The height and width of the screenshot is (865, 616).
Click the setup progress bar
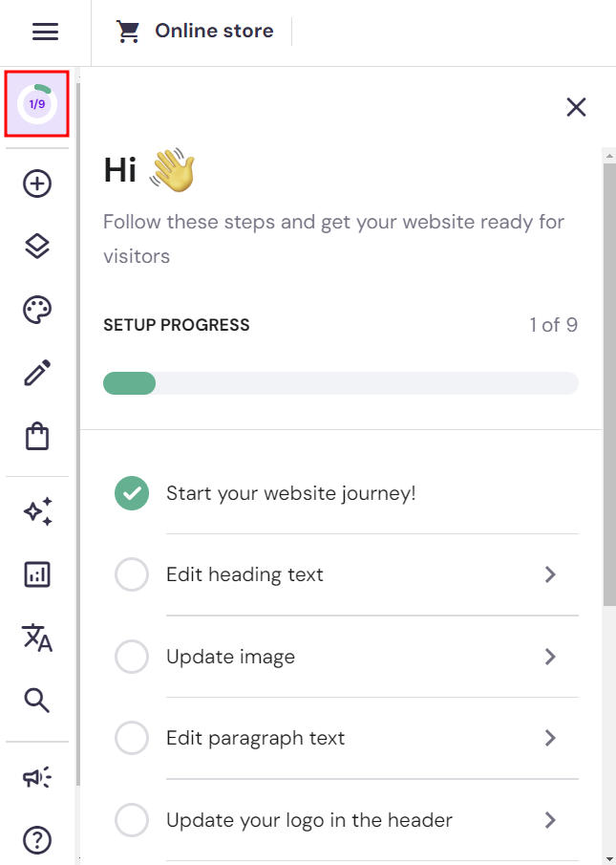point(340,383)
